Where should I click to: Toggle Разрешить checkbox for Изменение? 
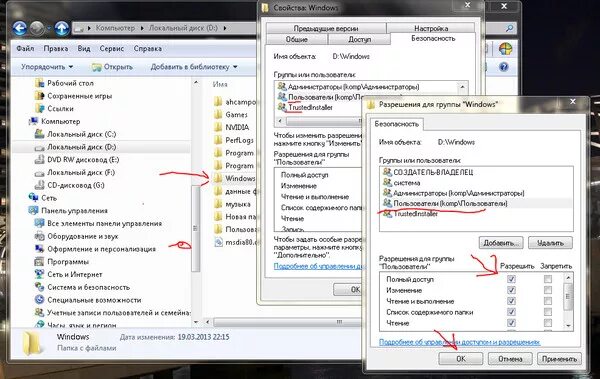coord(511,290)
